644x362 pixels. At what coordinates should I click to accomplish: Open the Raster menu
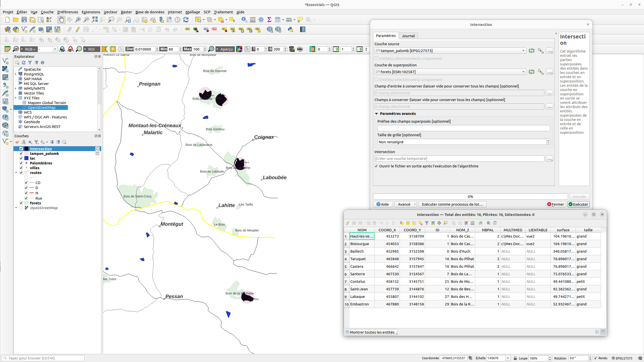(x=126, y=12)
